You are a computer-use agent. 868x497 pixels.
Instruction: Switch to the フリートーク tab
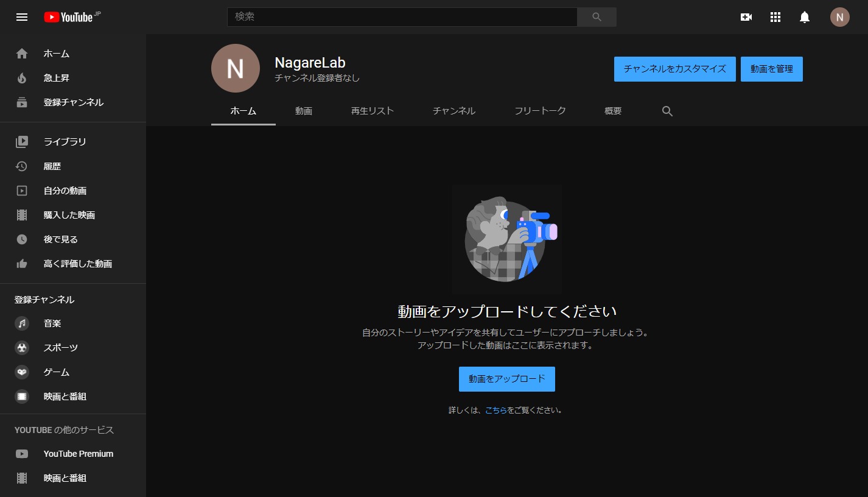tap(540, 111)
